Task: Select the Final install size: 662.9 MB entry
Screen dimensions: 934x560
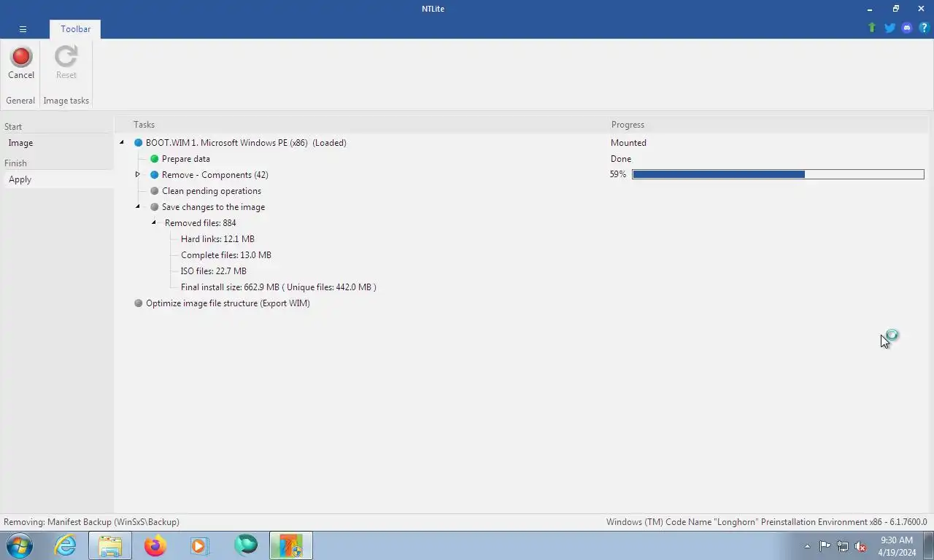Action: pos(279,287)
